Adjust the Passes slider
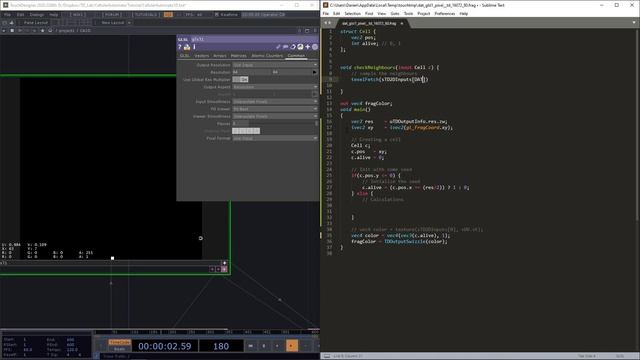640x360 pixels. point(275,124)
